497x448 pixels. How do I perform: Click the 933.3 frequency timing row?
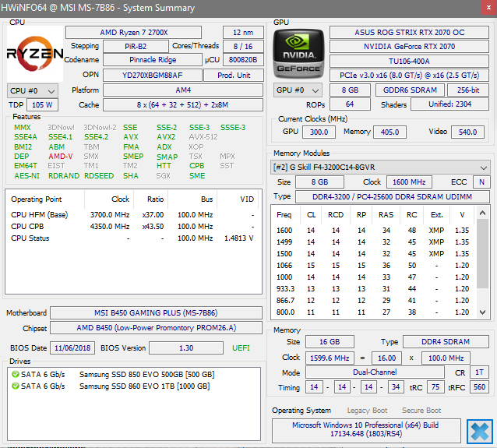click(373, 289)
